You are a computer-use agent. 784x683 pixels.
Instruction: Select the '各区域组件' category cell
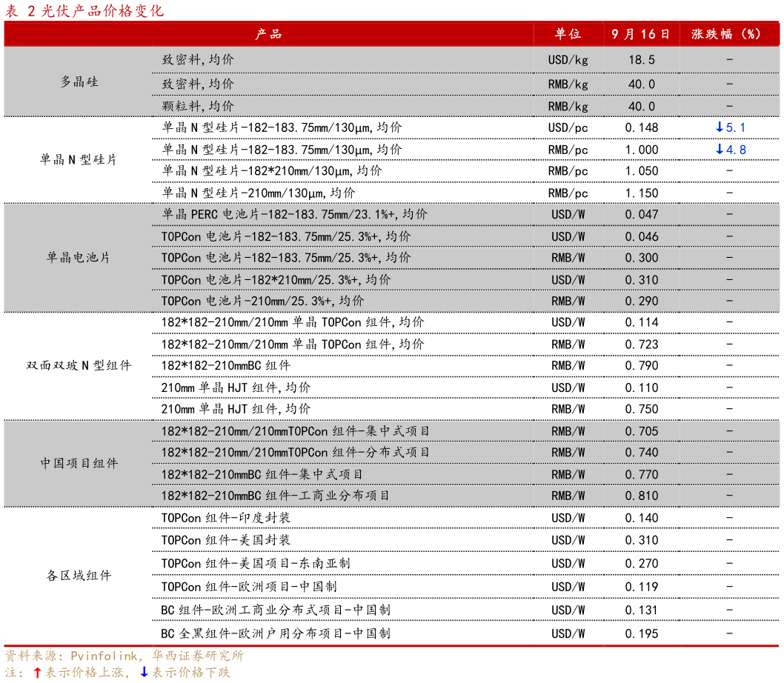point(79,576)
